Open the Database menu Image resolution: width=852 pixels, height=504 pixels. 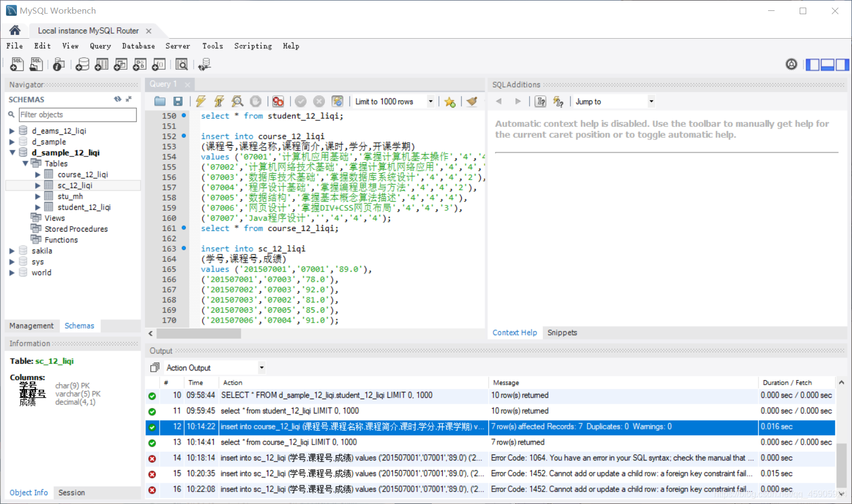click(x=138, y=46)
